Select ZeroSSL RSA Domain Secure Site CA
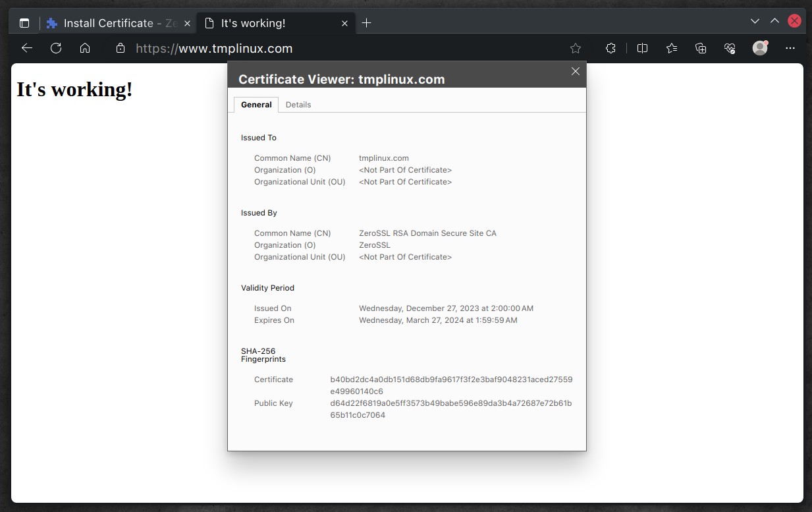The width and height of the screenshot is (812, 512). tap(427, 233)
